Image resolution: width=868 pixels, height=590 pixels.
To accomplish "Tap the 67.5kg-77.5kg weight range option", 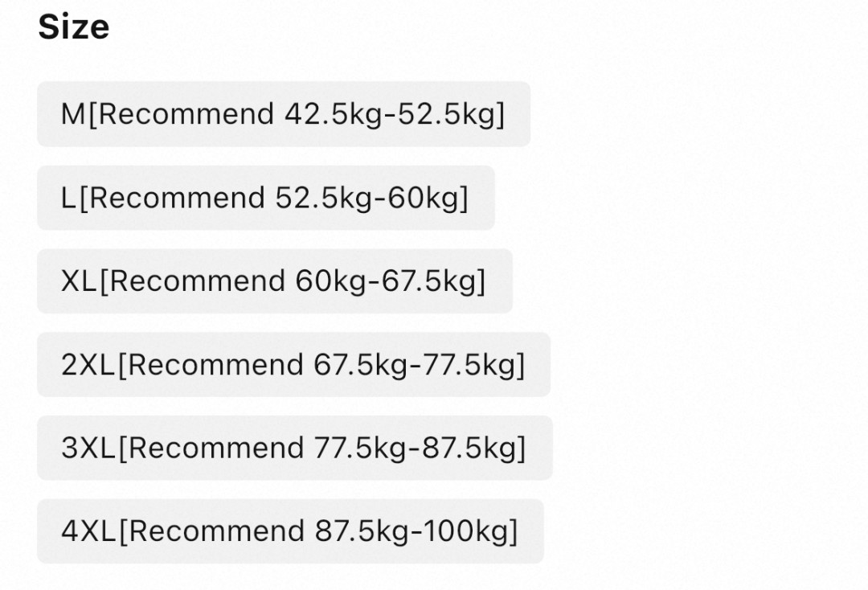I will [293, 365].
